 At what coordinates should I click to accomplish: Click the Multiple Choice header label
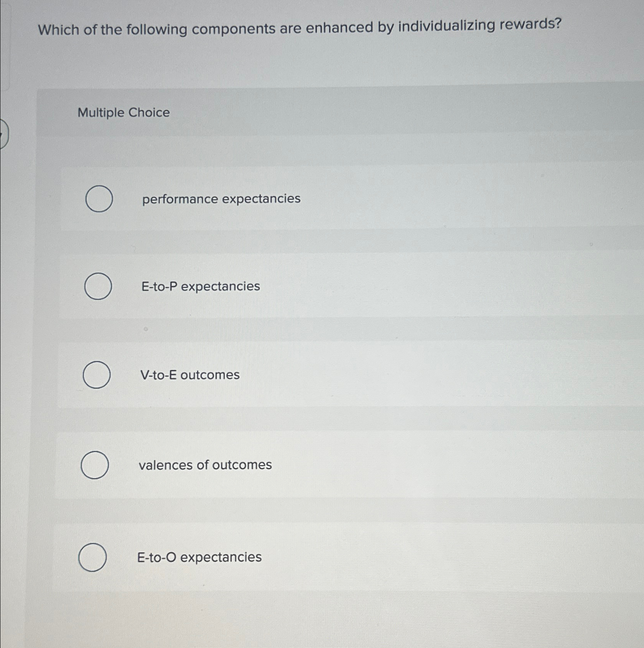click(123, 112)
